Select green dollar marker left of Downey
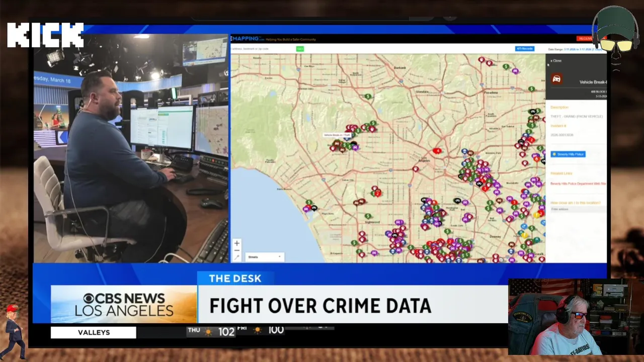 pyautogui.click(x=448, y=232)
